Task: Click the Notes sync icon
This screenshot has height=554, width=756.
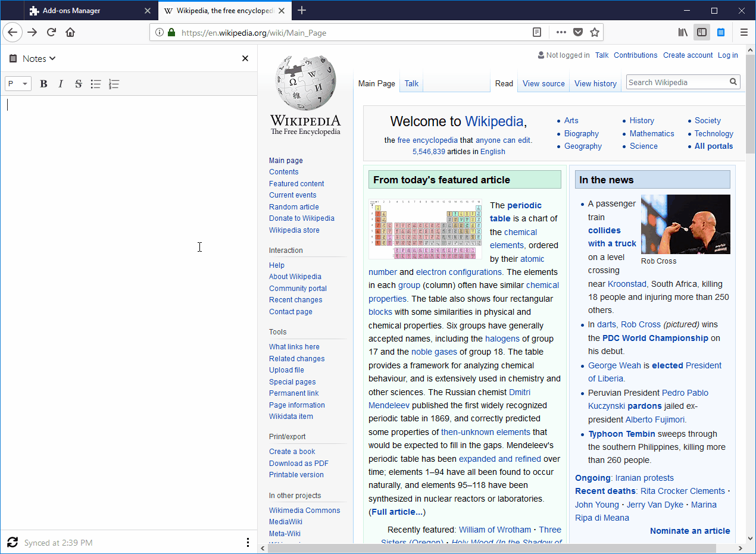Action: [13, 542]
